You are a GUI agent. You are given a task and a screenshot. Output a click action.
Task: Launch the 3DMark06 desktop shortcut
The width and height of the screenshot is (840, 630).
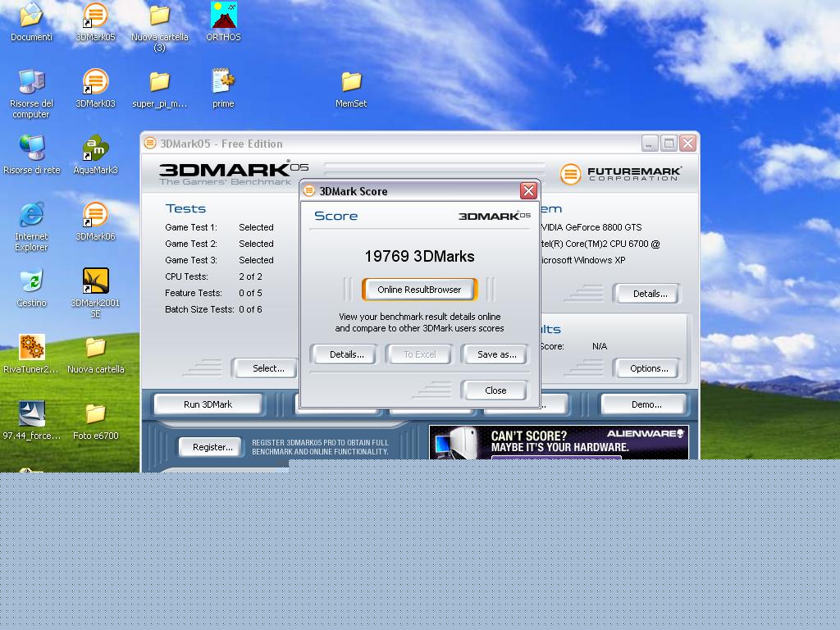(x=95, y=221)
